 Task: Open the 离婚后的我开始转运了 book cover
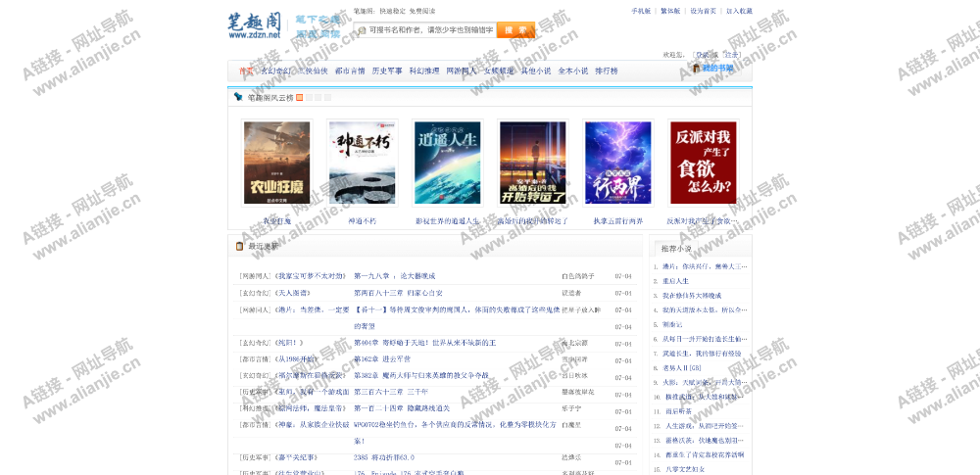pyautogui.click(x=532, y=163)
